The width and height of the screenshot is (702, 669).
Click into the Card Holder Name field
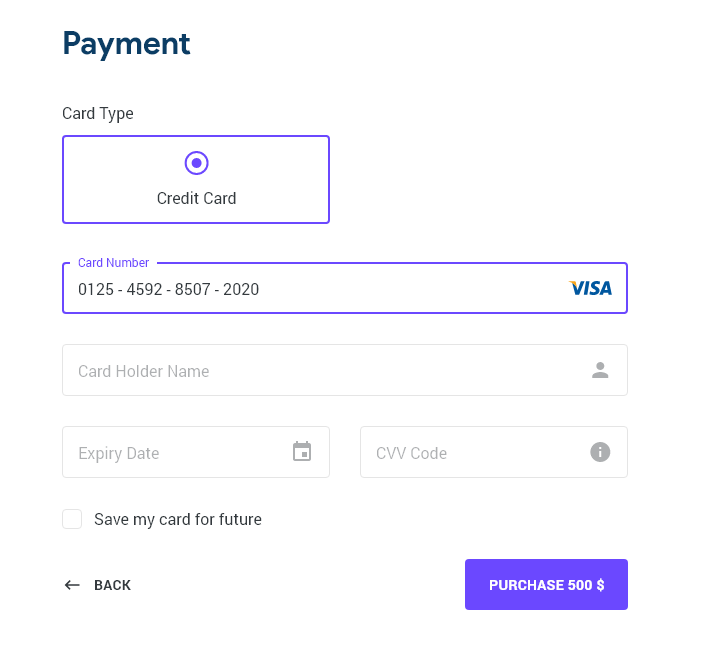345,370
